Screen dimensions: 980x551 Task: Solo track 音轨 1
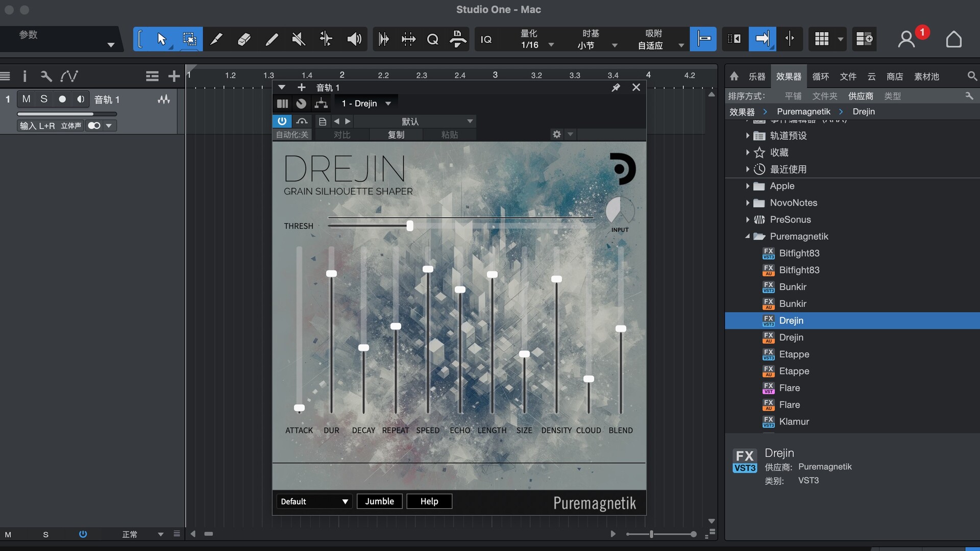pyautogui.click(x=44, y=99)
